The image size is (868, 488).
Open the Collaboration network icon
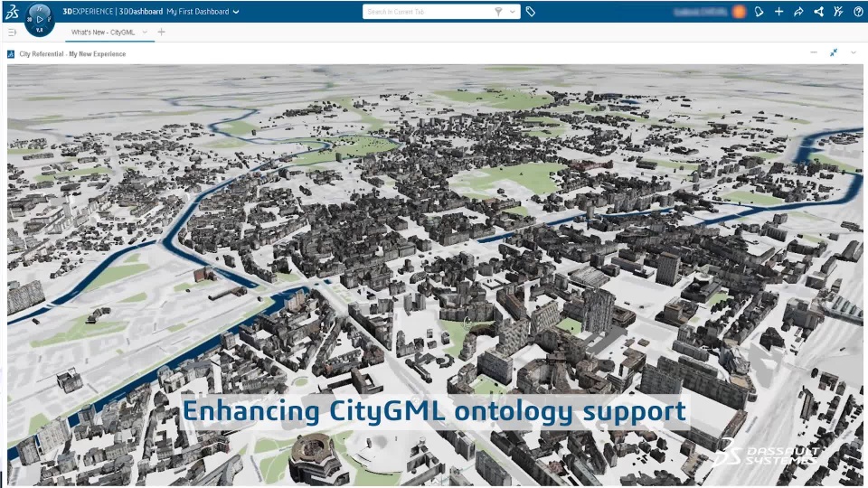(x=818, y=12)
